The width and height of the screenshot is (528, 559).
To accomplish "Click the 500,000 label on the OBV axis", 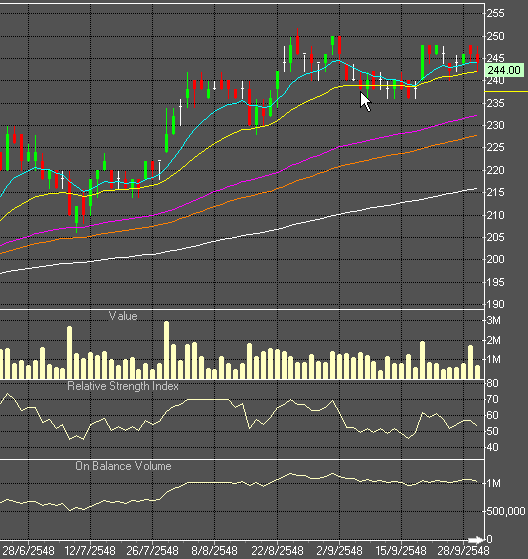I will click(506, 511).
